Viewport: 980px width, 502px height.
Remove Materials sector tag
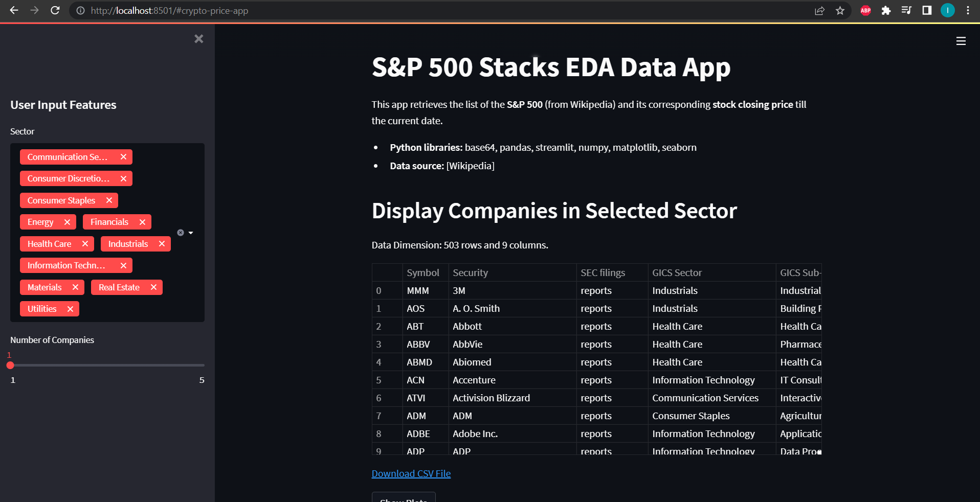(75, 287)
